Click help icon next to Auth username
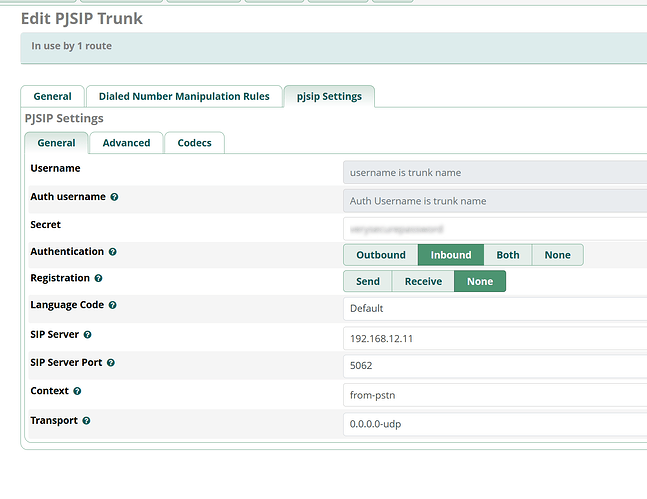Image resolution: width=647 pixels, height=499 pixels. click(x=115, y=198)
